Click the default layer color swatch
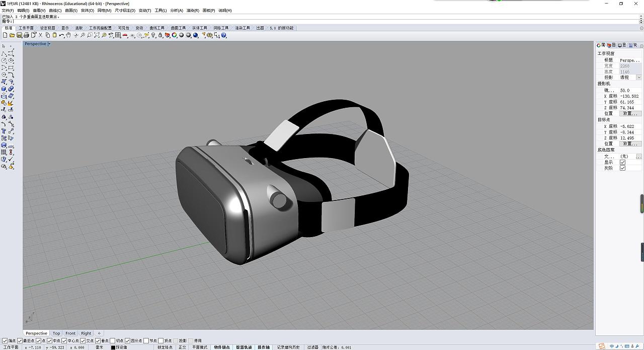This screenshot has width=644, height=350. pos(113,347)
